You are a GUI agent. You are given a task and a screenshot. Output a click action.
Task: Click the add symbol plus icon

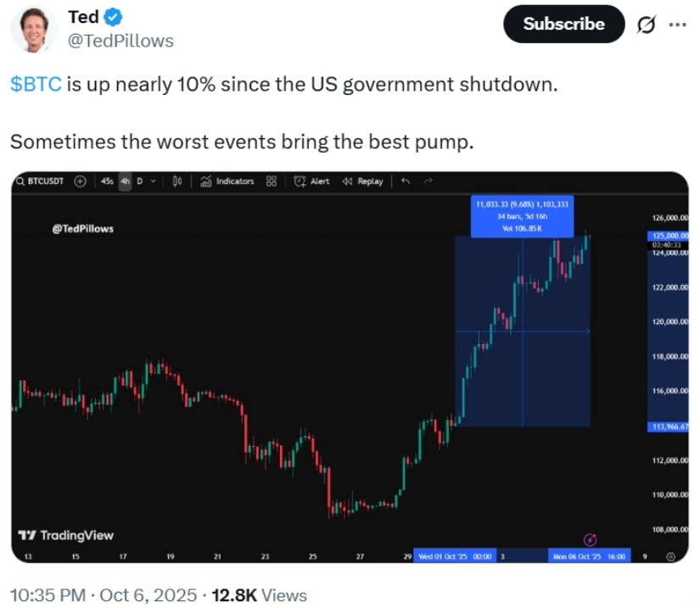[x=81, y=181]
